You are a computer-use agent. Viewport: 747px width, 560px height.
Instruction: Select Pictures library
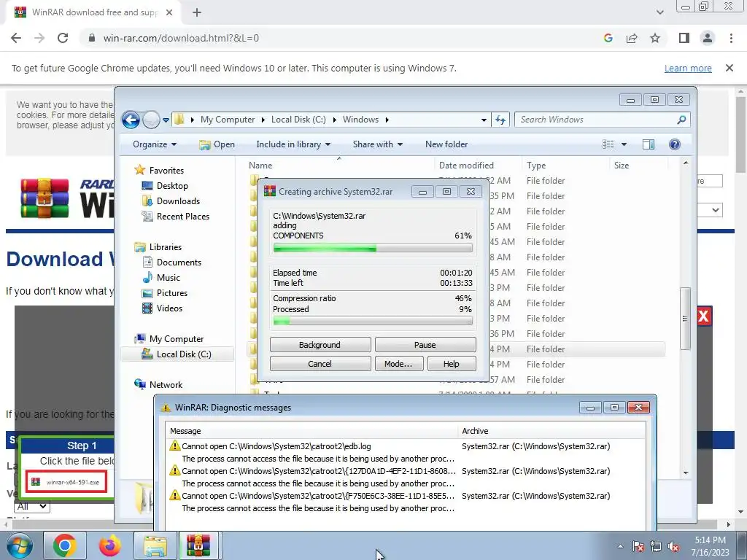tap(171, 293)
